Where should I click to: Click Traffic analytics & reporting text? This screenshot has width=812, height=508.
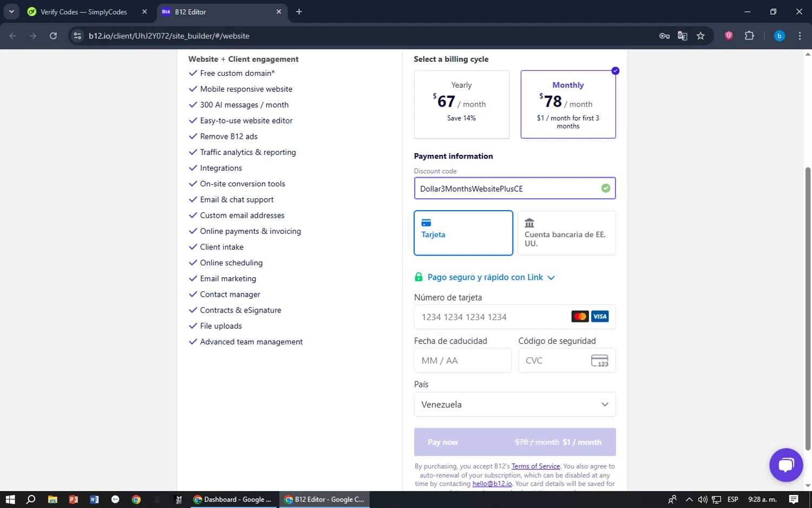[248, 152]
